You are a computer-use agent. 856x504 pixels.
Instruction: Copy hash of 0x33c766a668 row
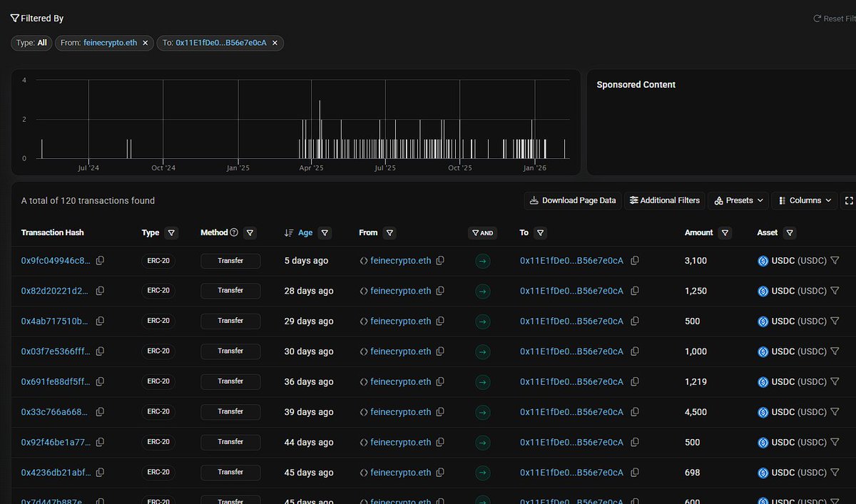100,412
